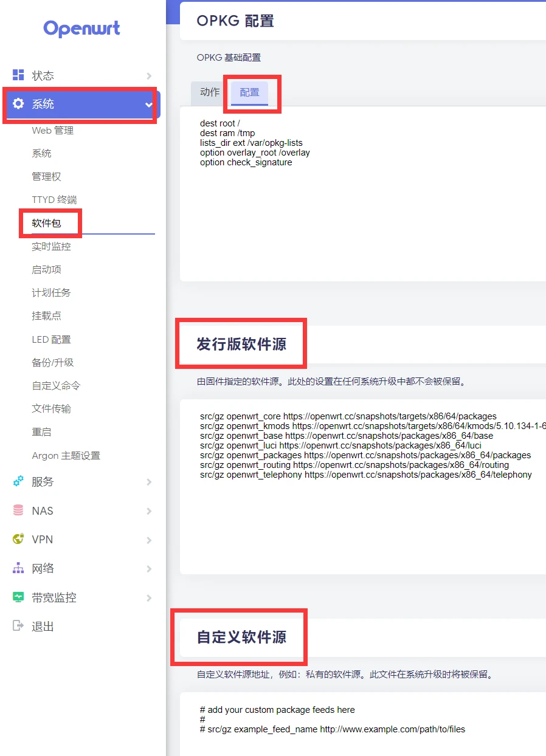Open 备份/升级 page
The image size is (546, 756).
tap(53, 362)
